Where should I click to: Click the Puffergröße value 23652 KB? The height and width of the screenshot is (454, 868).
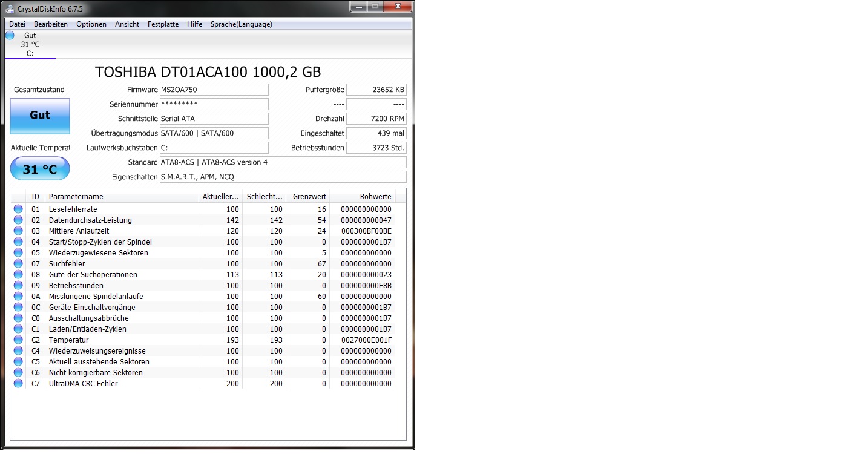pos(376,90)
